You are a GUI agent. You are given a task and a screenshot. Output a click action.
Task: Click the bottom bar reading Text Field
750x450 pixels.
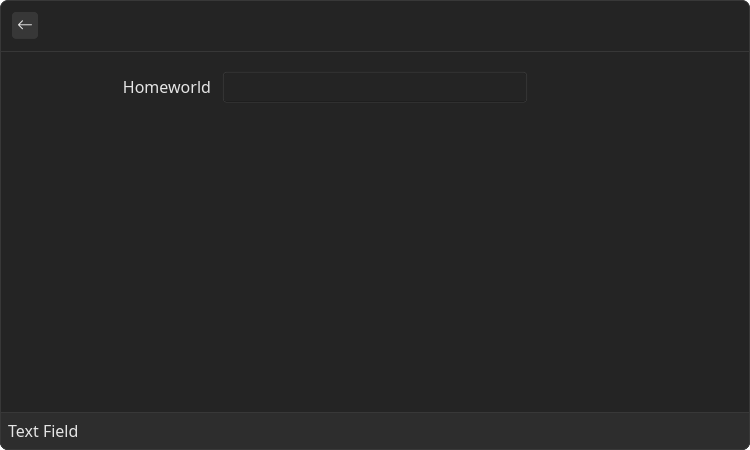375,431
